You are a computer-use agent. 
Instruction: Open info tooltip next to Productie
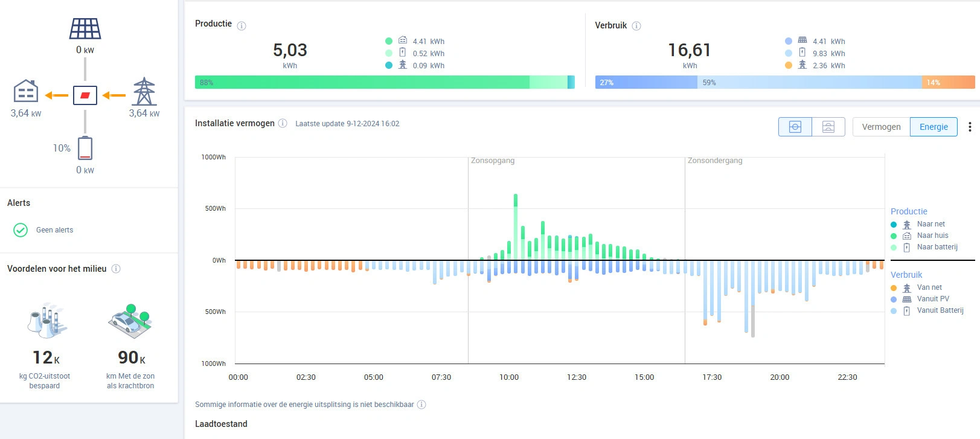click(242, 26)
